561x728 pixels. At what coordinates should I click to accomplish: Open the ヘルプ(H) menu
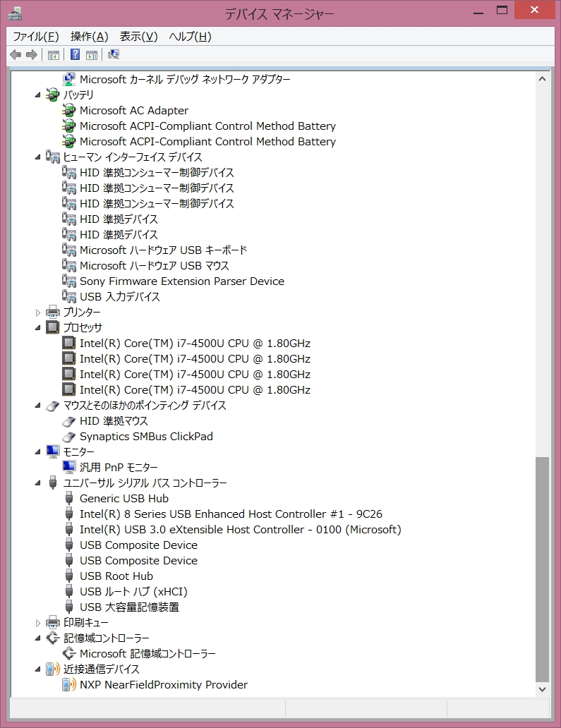pyautogui.click(x=190, y=37)
